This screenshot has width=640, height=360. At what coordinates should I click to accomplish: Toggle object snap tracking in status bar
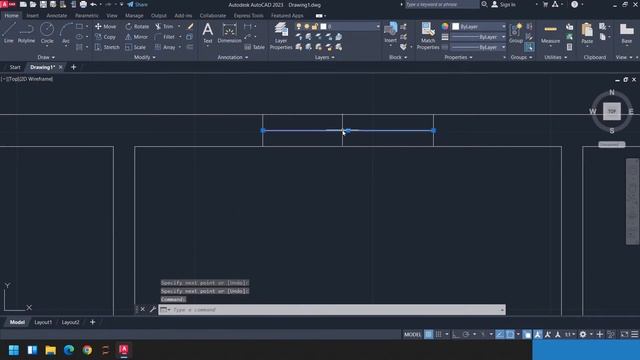pos(500,334)
